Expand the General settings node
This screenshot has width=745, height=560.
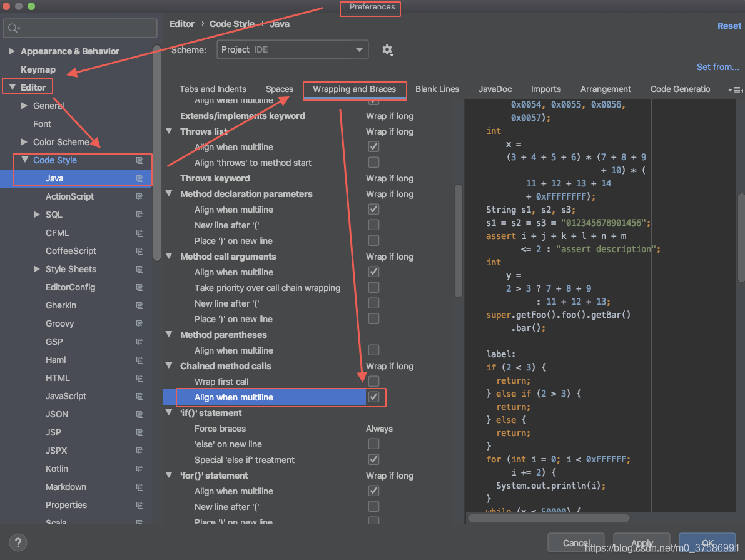pyautogui.click(x=24, y=106)
